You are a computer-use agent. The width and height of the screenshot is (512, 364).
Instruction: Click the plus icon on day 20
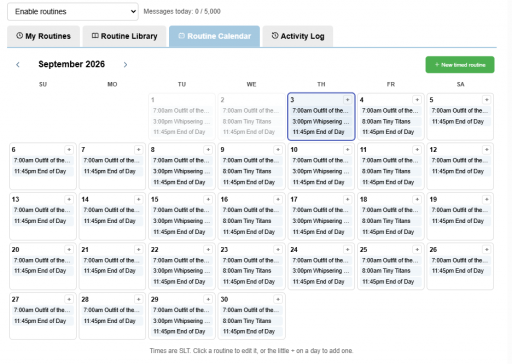coord(69,249)
